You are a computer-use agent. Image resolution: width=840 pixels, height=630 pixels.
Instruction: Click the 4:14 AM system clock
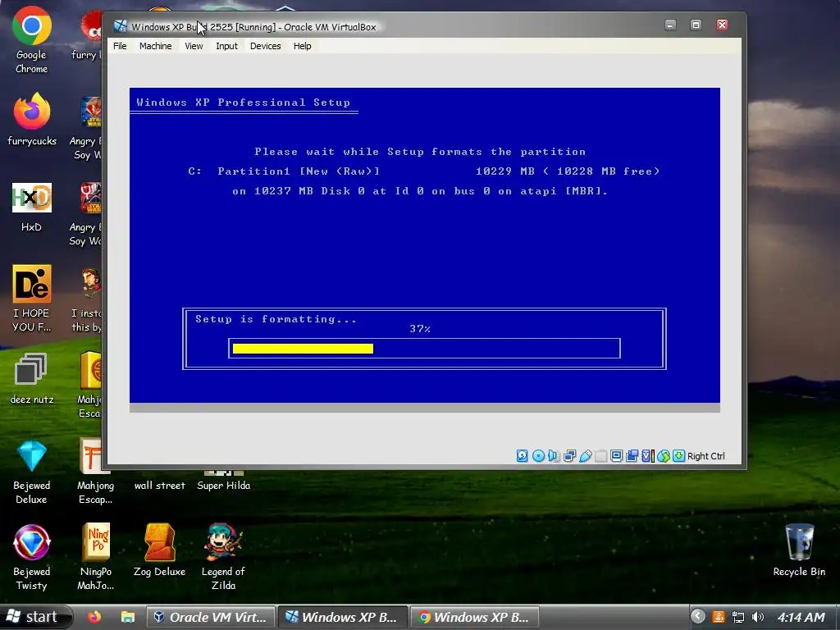click(x=801, y=617)
